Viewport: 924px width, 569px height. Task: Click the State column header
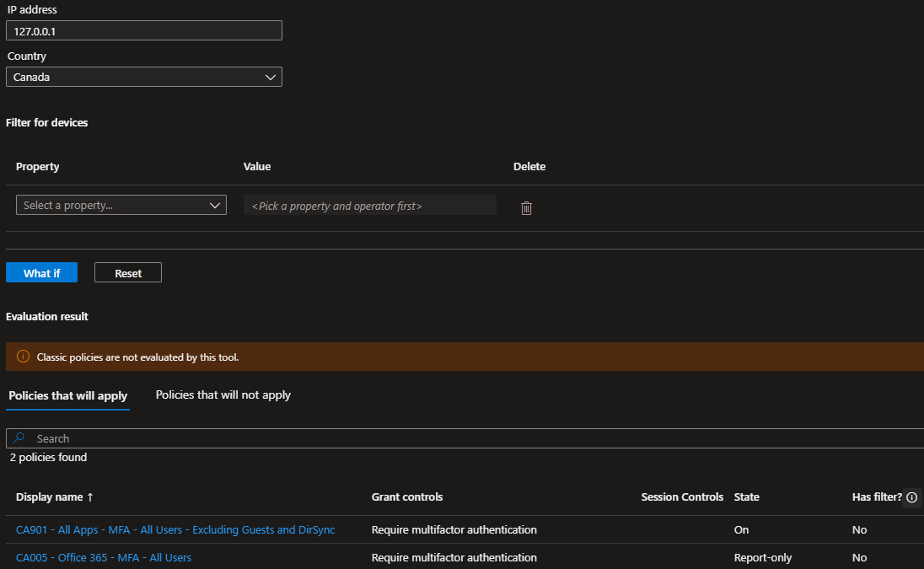pyautogui.click(x=746, y=497)
